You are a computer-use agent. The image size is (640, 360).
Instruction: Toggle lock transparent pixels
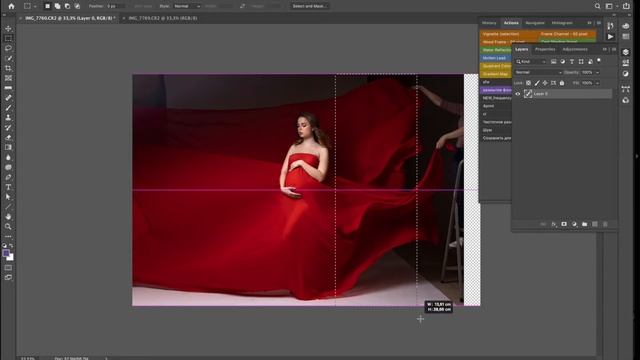[528, 83]
